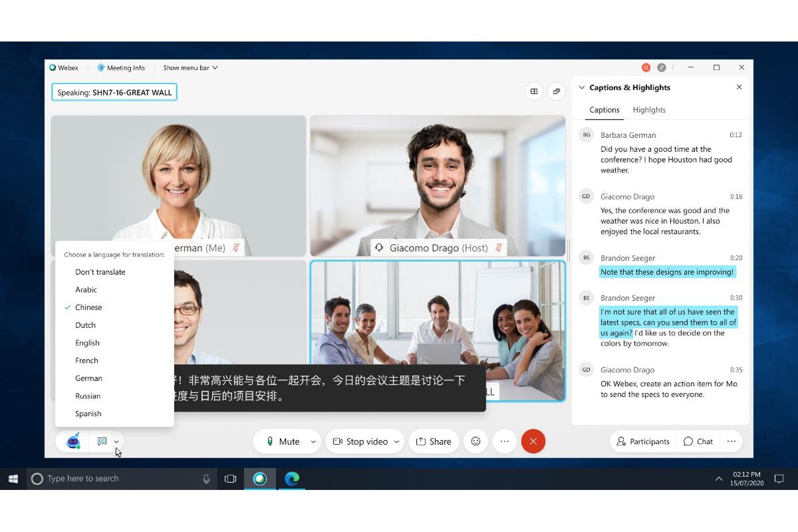Open the Stop video options arrow
The width and height of the screenshot is (798, 532).
397,441
